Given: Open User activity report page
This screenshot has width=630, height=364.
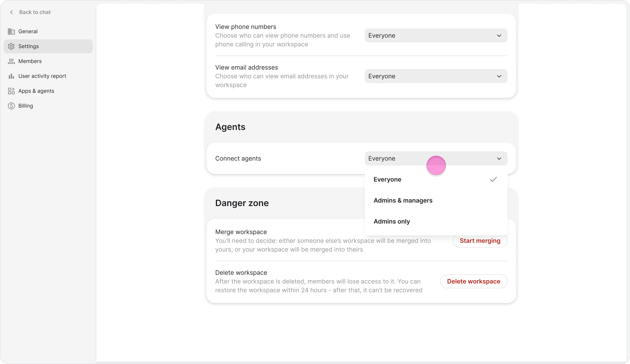Looking at the screenshot, I should click(x=48, y=76).
